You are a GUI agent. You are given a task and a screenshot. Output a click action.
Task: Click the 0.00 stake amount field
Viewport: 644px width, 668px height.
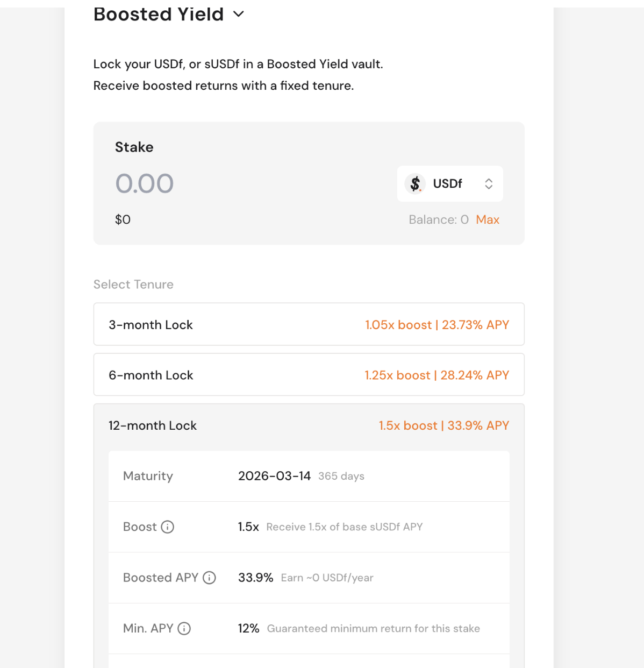point(145,183)
